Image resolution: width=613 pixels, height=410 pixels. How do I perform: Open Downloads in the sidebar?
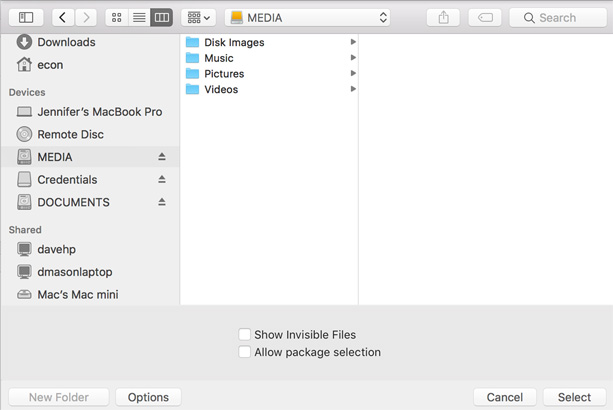pyautogui.click(x=90, y=42)
